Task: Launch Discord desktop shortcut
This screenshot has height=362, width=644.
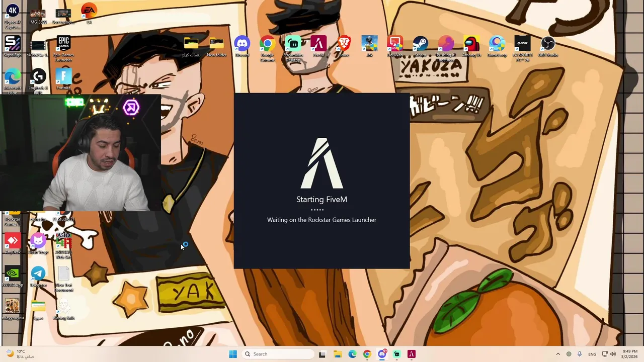Action: coord(242,47)
